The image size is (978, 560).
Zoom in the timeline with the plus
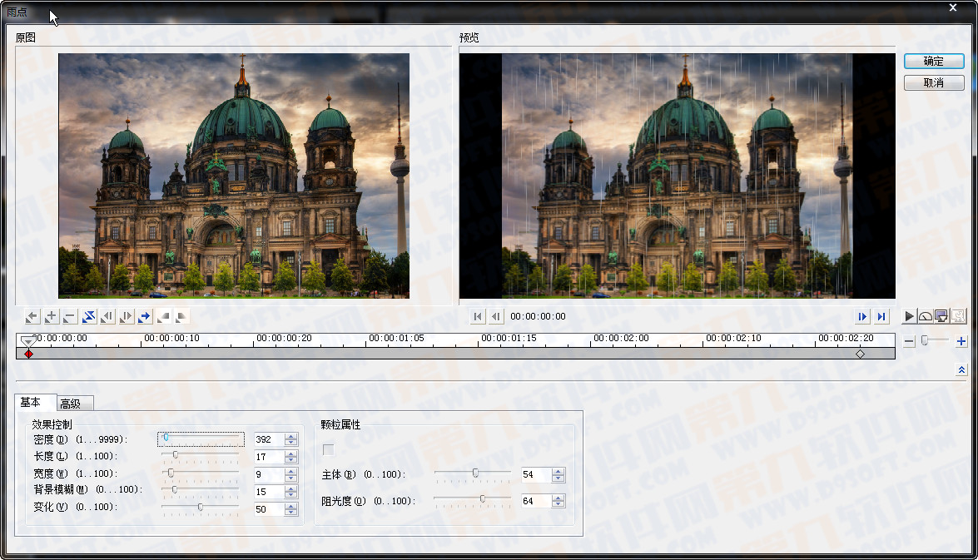pyautogui.click(x=961, y=341)
